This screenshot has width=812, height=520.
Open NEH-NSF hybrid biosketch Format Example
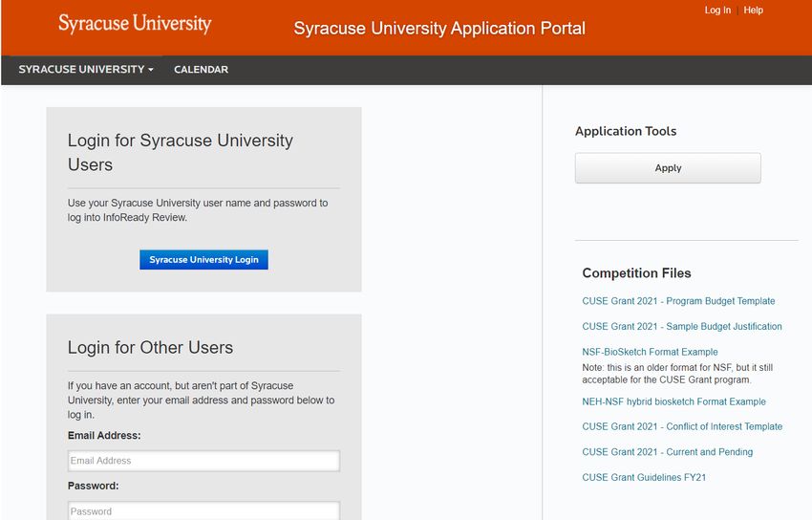673,401
